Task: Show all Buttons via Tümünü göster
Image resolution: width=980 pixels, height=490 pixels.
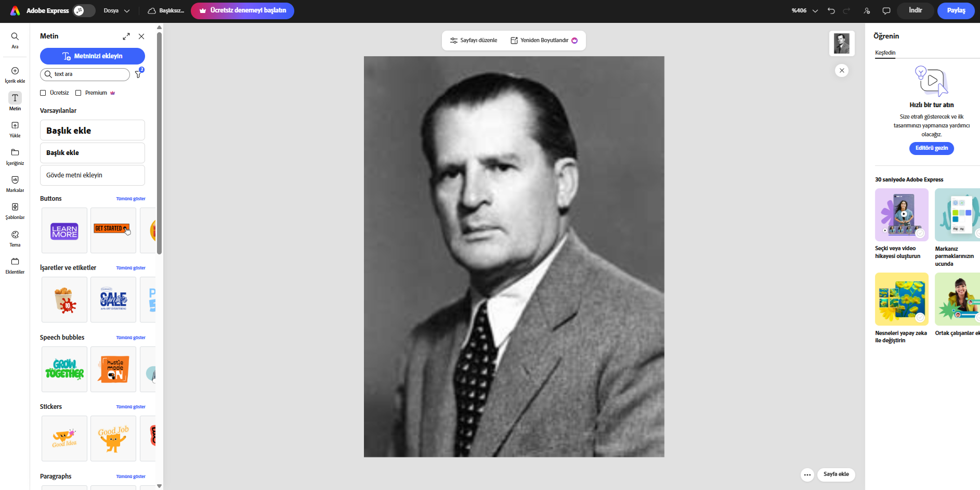Action: tap(130, 199)
